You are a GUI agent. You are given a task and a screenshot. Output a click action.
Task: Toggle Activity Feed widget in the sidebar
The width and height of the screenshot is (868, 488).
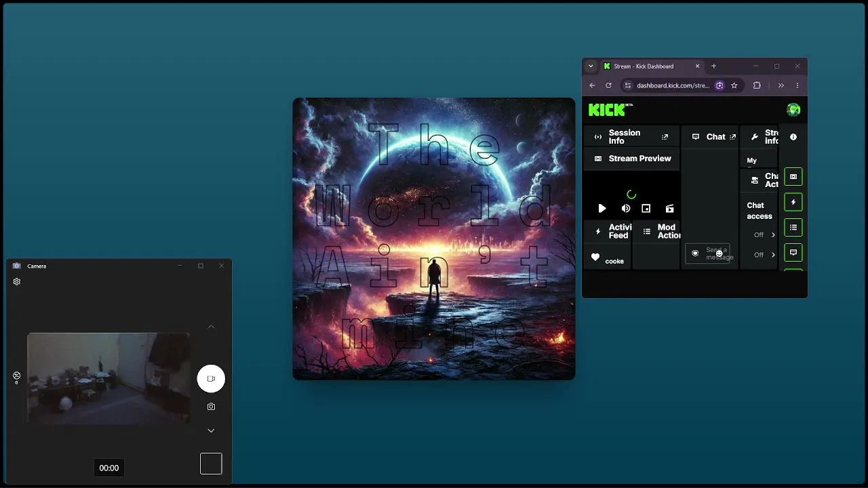pos(793,202)
